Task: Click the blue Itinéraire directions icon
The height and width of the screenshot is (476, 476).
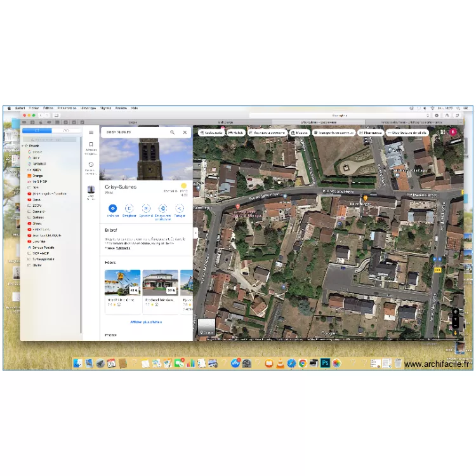Action: (x=112, y=208)
